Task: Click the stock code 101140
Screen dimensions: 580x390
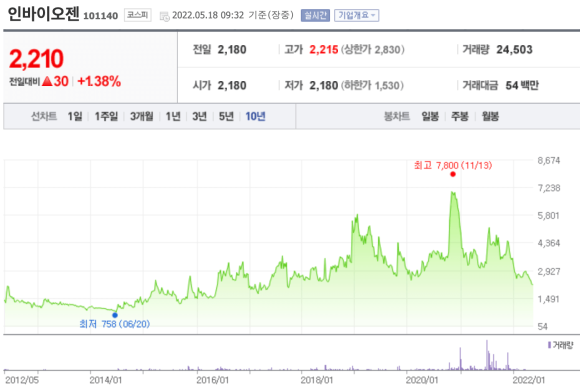Action: pos(101,16)
